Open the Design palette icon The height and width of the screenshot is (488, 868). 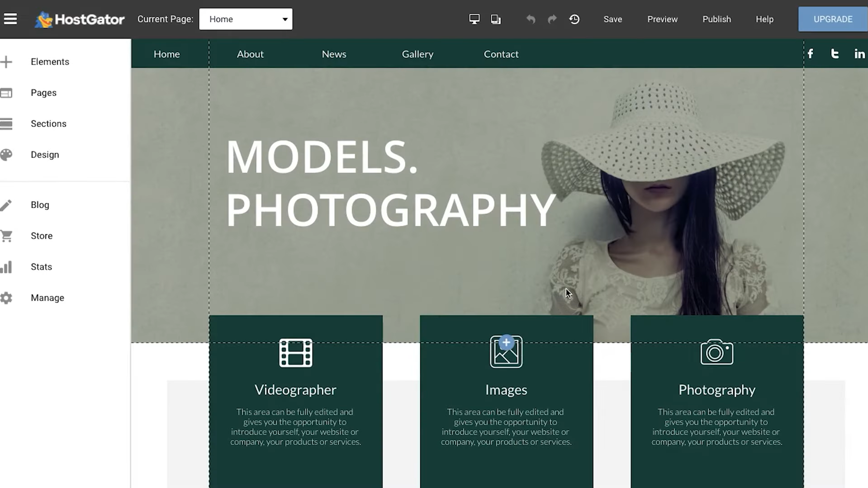tap(7, 154)
